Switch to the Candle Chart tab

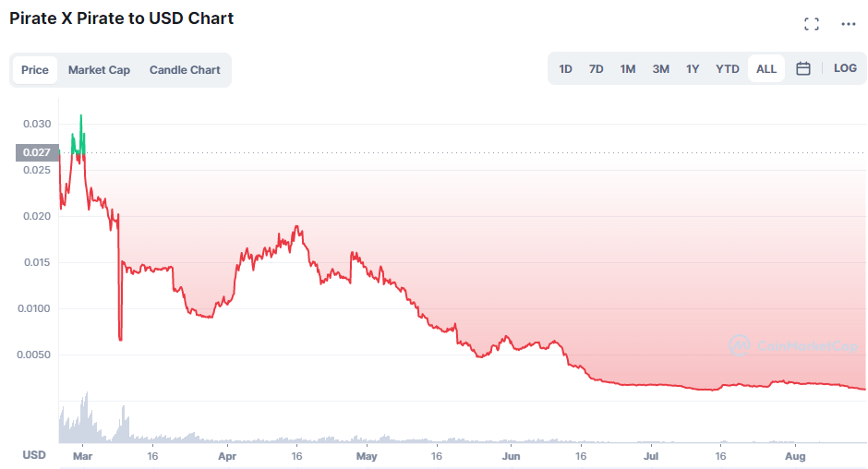pyautogui.click(x=185, y=70)
